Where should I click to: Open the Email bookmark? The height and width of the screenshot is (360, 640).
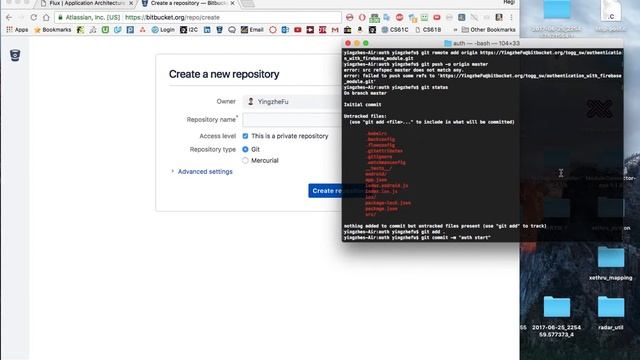[x=252, y=30]
